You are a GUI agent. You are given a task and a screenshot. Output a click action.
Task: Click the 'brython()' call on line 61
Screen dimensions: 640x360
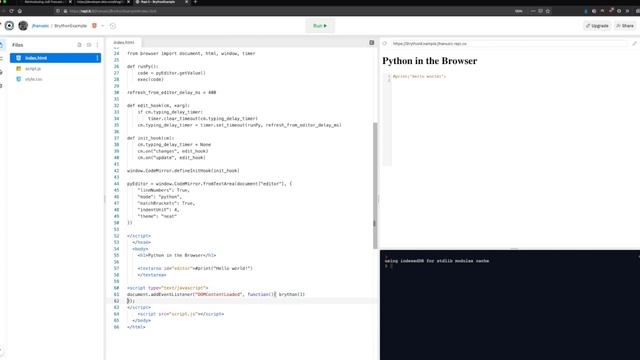pos(292,294)
